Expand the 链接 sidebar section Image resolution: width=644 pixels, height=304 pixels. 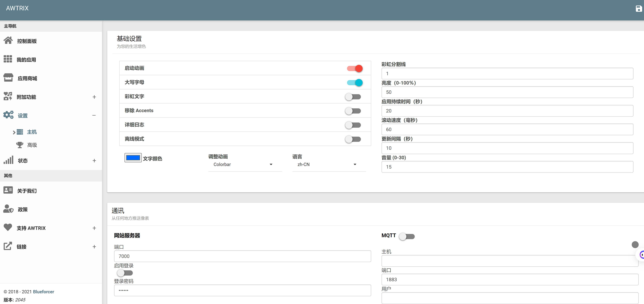94,247
